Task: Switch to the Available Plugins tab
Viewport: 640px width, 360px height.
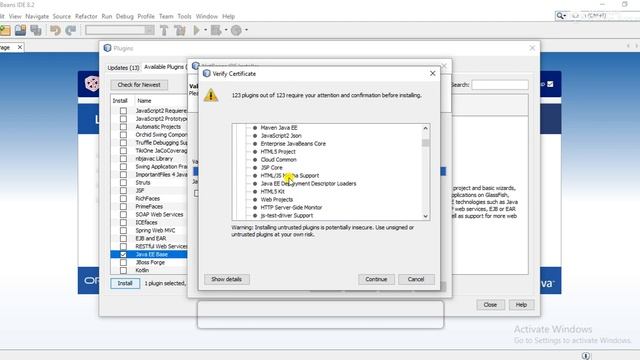Action: (x=165, y=67)
